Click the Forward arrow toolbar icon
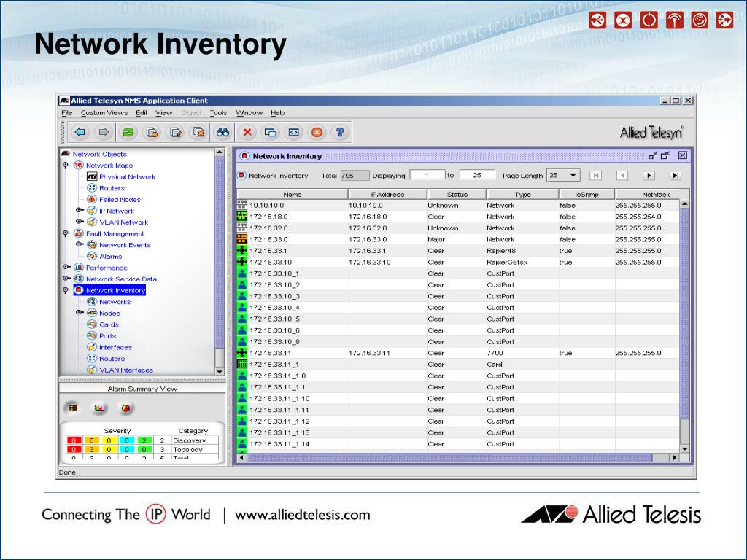 pos(104,132)
